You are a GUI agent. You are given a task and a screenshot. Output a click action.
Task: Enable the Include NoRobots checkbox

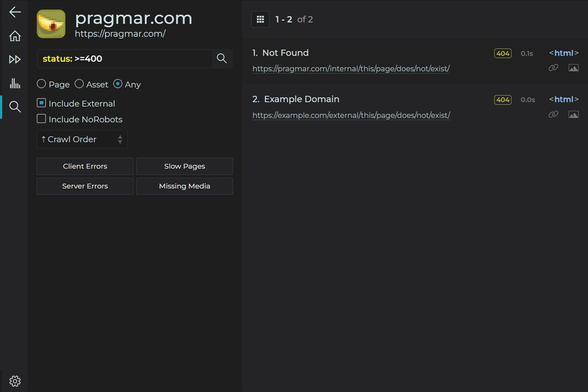41,119
